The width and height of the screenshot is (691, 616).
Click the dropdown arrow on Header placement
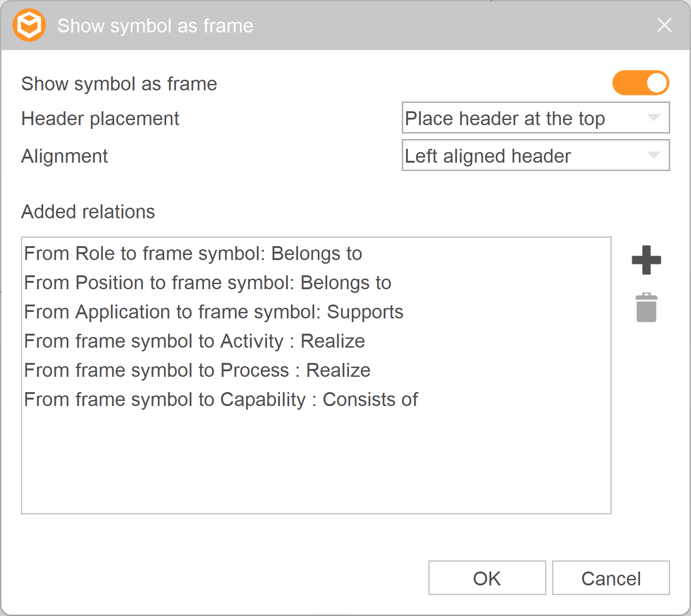click(x=654, y=118)
